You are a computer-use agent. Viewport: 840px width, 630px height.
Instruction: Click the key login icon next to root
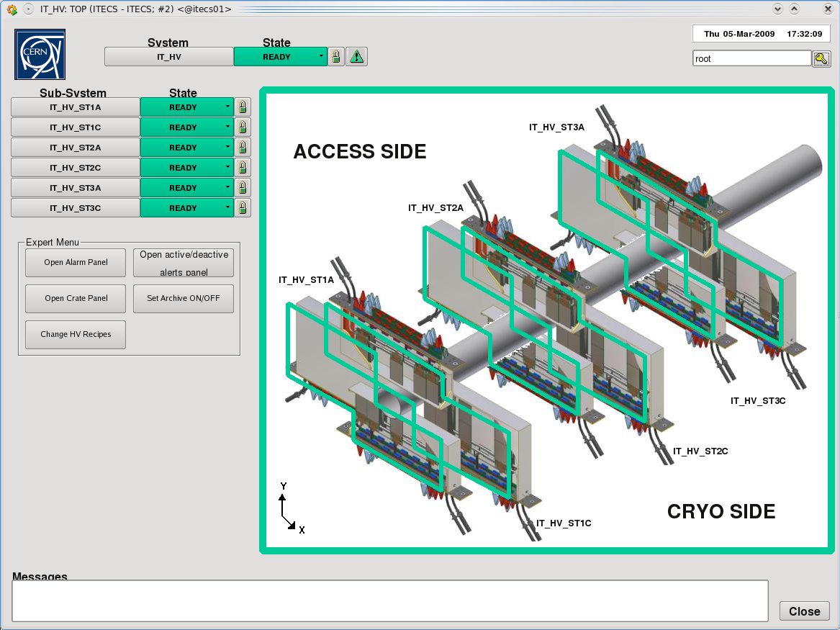click(821, 59)
